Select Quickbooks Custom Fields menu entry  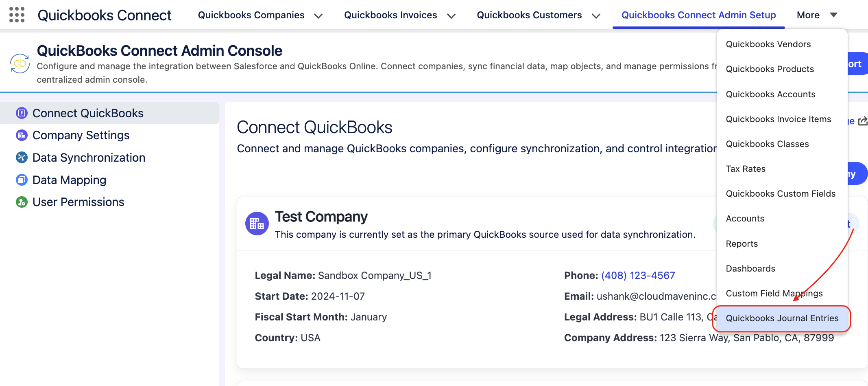point(782,193)
